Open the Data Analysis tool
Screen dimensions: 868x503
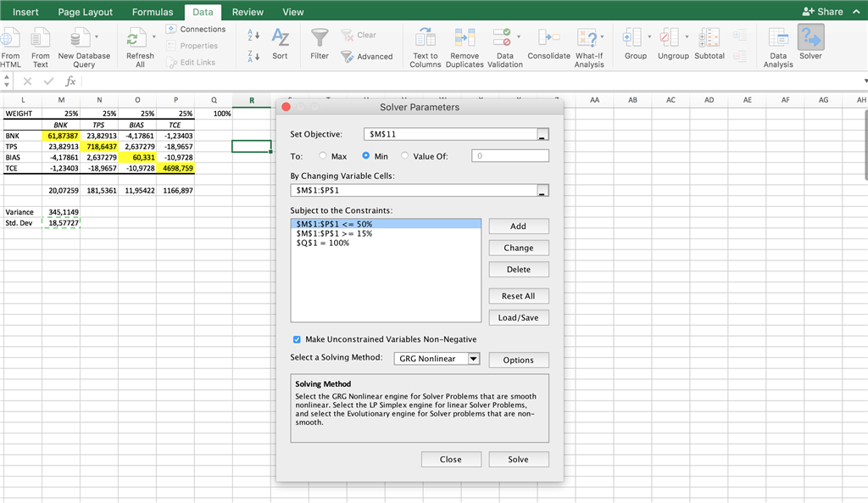coord(777,39)
